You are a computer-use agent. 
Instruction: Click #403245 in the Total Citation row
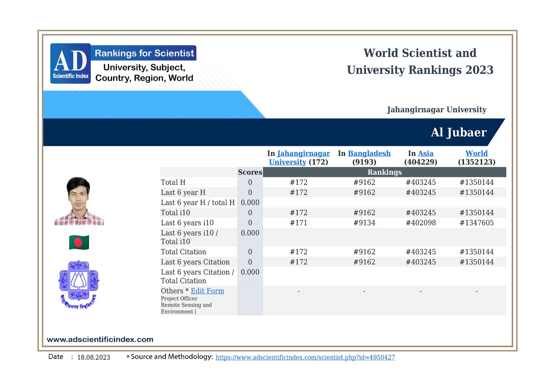[x=421, y=252]
